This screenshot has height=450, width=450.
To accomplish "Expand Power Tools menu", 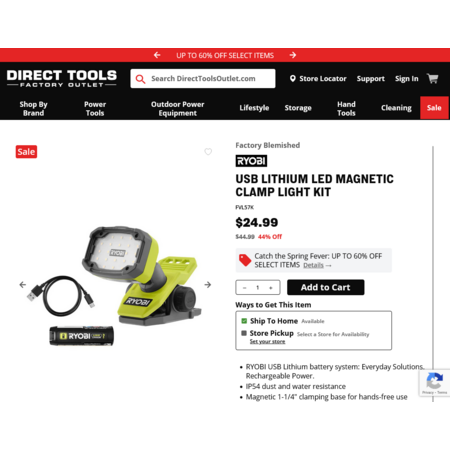I will (x=95, y=108).
